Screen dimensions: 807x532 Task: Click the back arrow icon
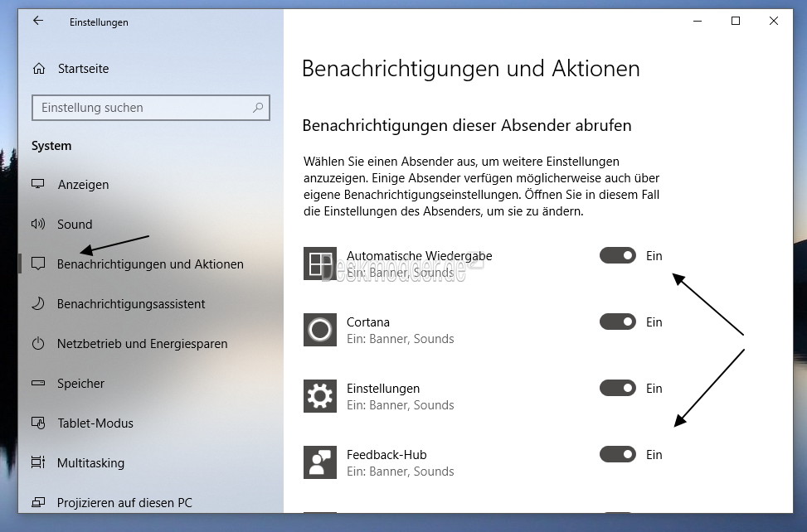[x=38, y=21]
